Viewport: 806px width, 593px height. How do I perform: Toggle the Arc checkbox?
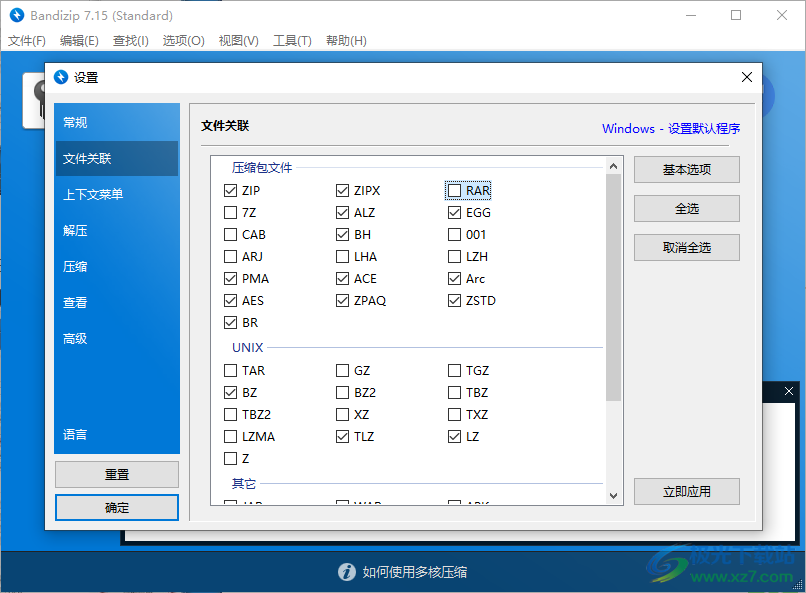pos(454,279)
